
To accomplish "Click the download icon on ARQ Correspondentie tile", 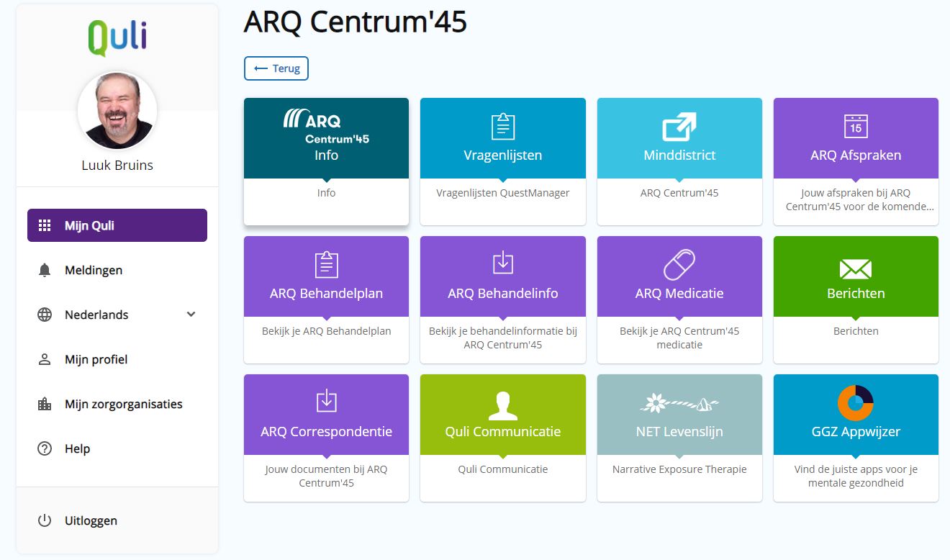I will pyautogui.click(x=327, y=401).
